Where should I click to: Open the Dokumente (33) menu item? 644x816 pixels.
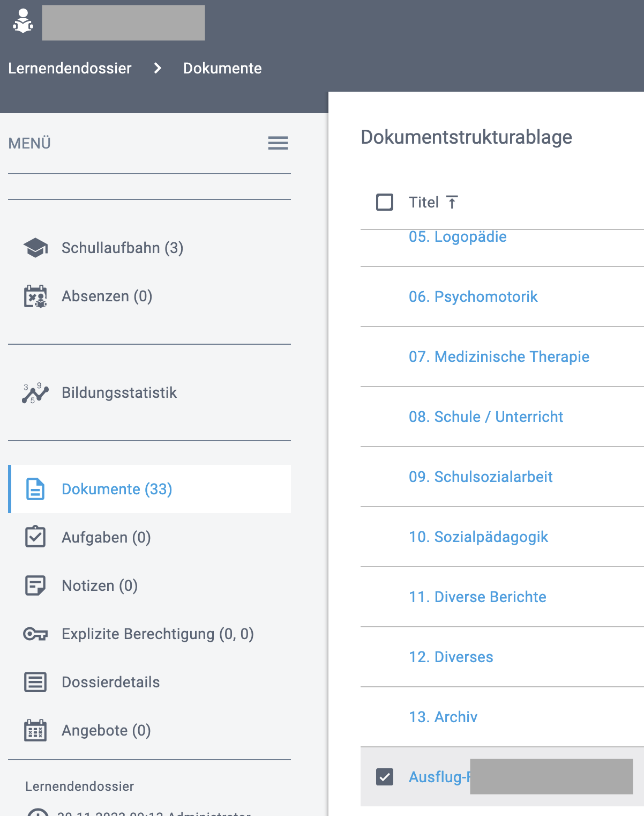pos(117,489)
